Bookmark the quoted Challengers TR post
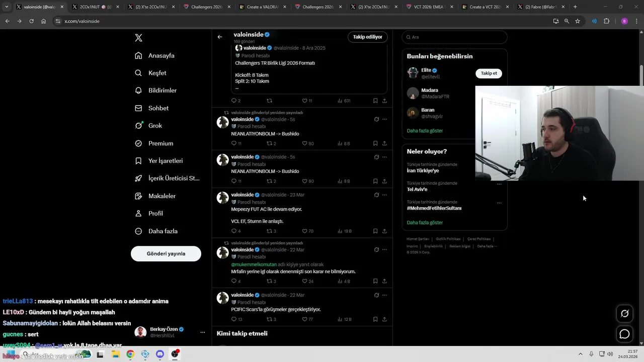 click(x=375, y=101)
